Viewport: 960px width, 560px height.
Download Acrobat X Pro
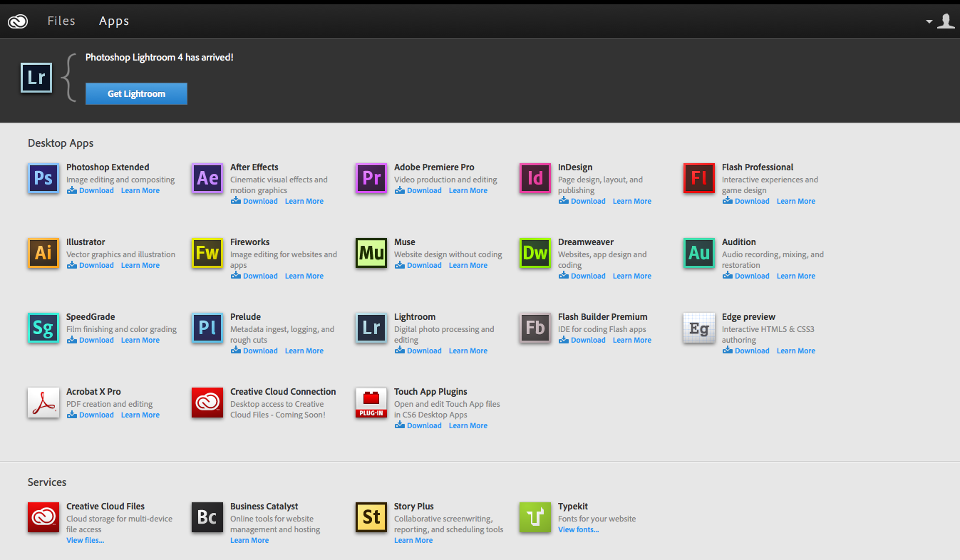[91, 415]
